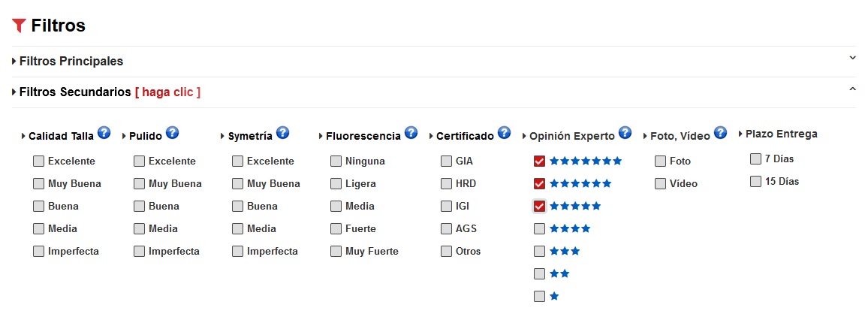Show help for the Certificado filter
The image size is (868, 320).
pos(504,133)
